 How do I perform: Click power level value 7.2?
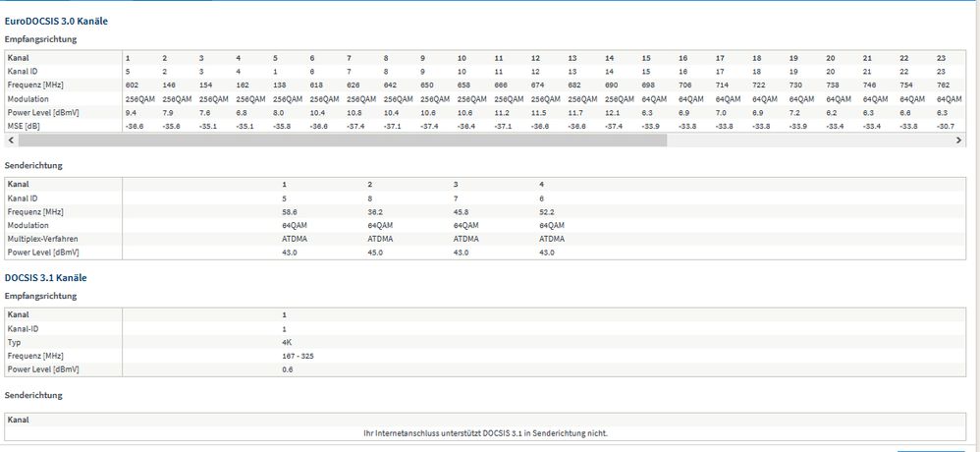[795, 113]
